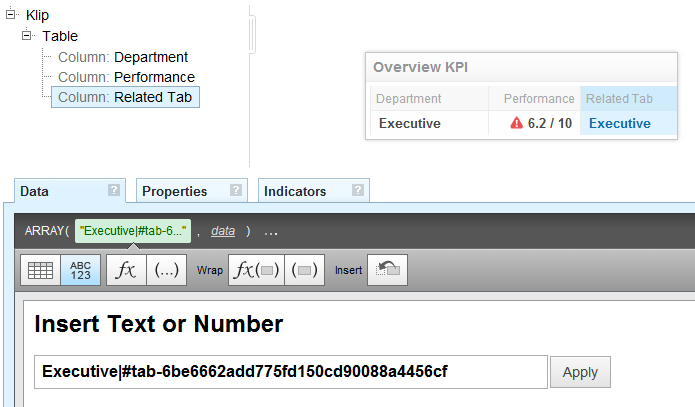Open help icon on Indicators tab
Screen dimensions: 695x407
coord(358,190)
